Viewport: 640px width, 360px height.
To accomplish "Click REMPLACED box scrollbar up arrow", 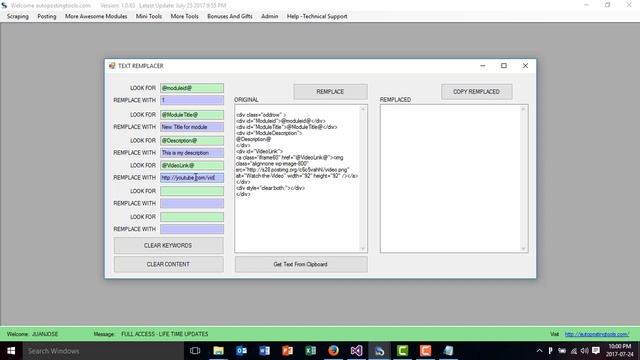I will coord(523,109).
